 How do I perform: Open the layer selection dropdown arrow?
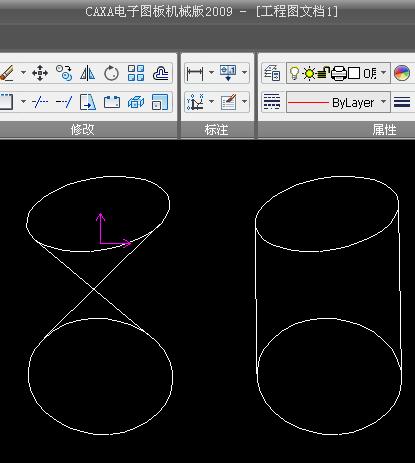[384, 72]
